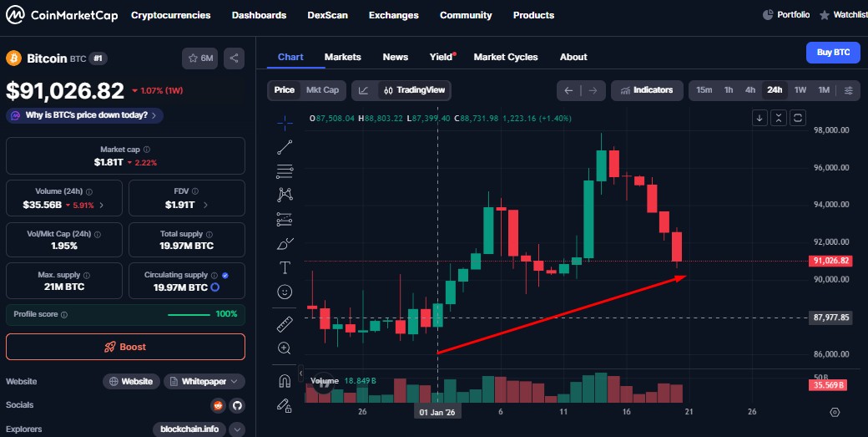
Task: Set interval to 15m
Action: click(x=704, y=90)
